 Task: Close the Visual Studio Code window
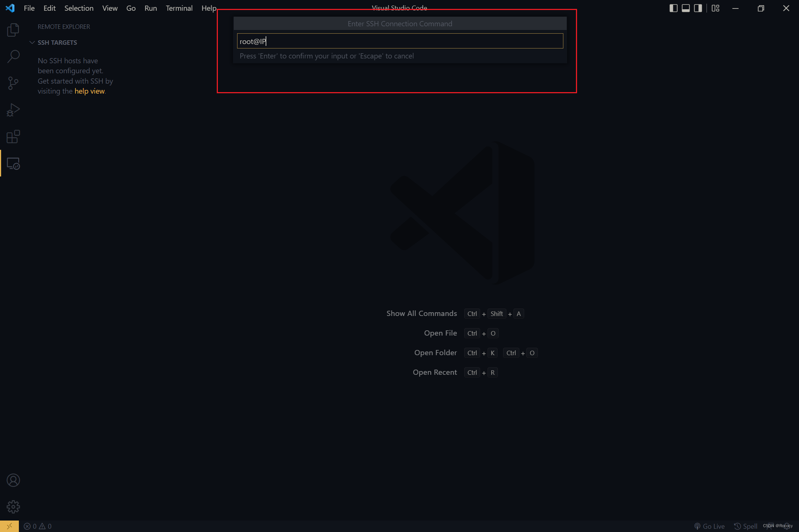click(x=786, y=8)
